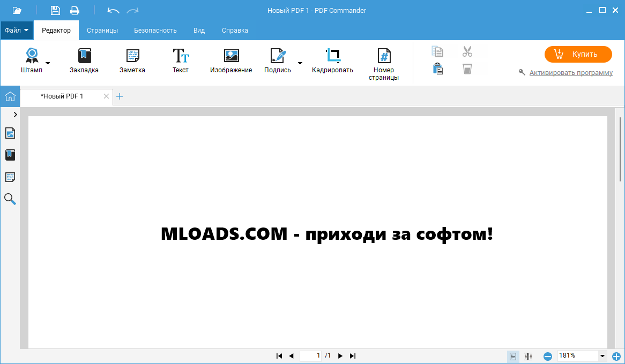625x364 pixels.
Task: Click the clipboard paste icon
Action: tap(437, 69)
